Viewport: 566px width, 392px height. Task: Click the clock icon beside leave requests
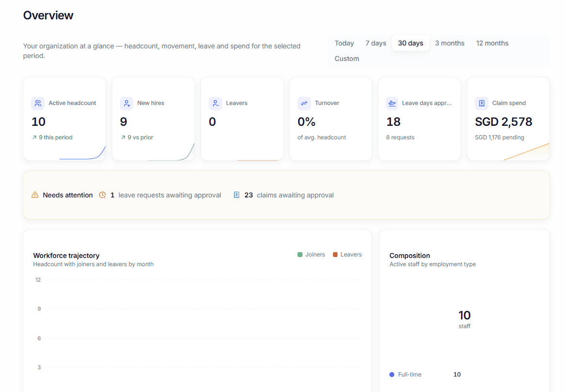click(x=103, y=195)
